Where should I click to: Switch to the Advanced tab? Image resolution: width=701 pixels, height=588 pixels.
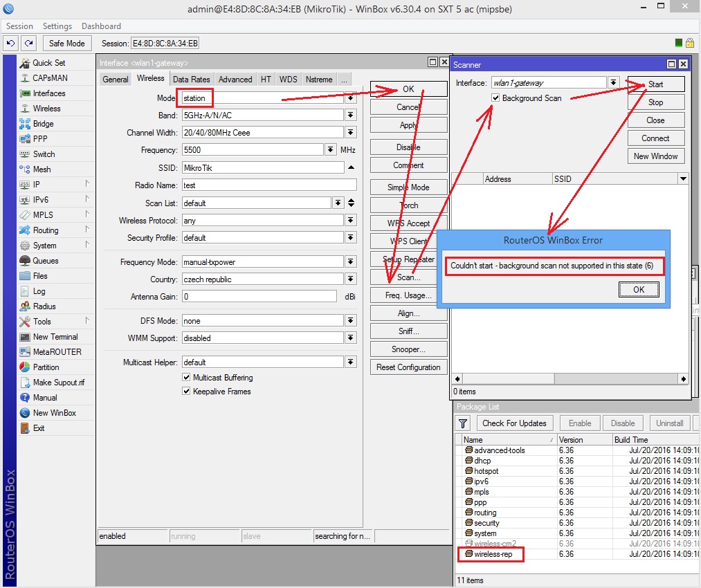235,80
